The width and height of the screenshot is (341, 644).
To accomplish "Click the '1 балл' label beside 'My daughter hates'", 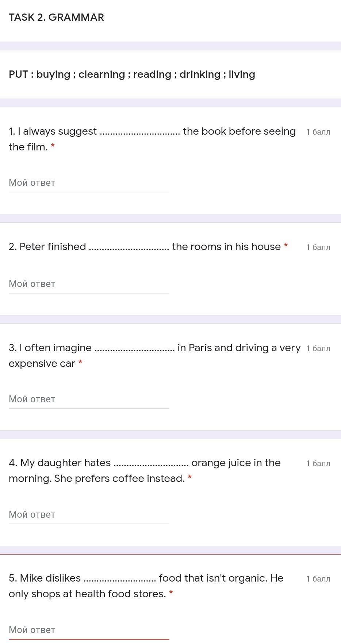I will (318, 464).
